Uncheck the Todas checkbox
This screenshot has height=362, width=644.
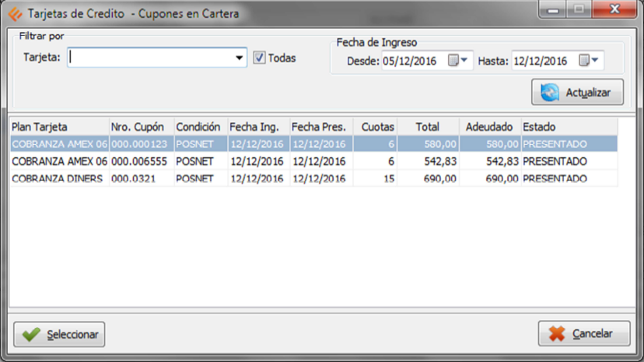[x=260, y=58]
